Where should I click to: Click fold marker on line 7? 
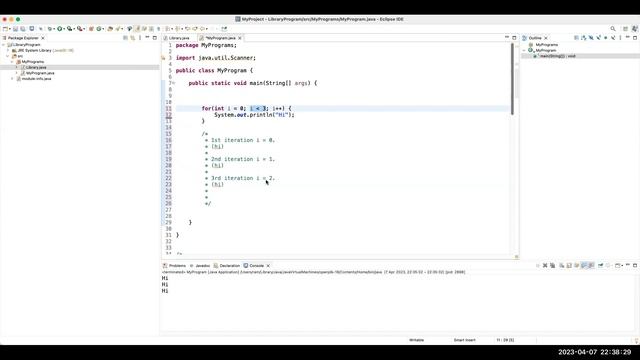(x=173, y=83)
